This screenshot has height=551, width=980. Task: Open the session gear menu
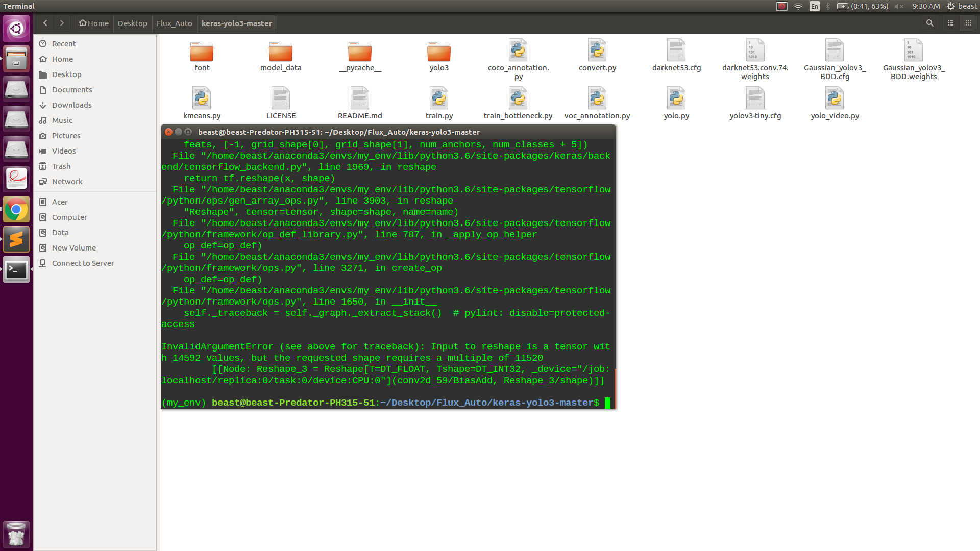coord(950,6)
